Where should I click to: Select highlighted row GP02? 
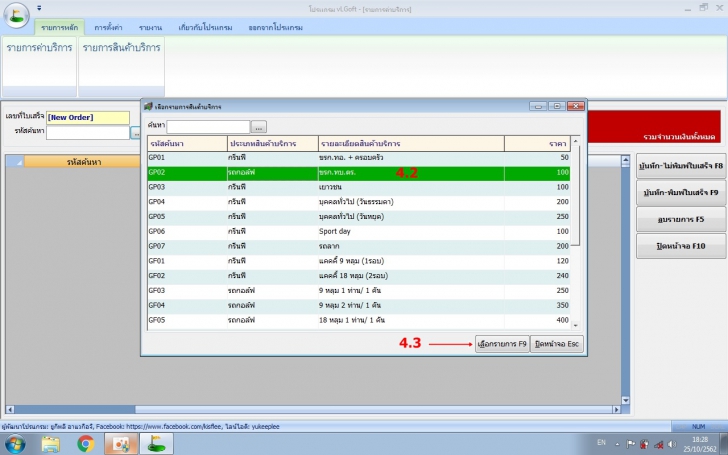358,173
